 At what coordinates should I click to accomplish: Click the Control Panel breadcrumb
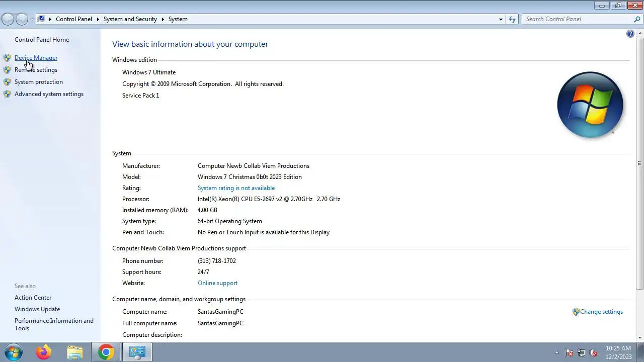[74, 19]
